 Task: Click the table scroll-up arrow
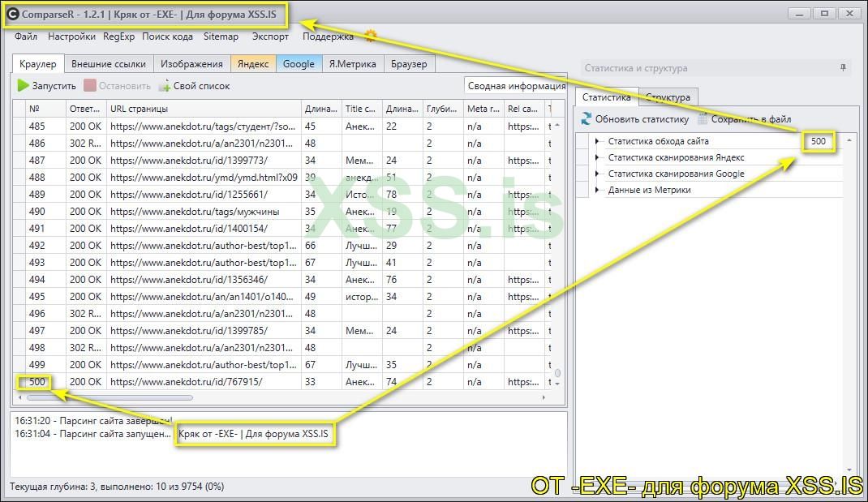[557, 126]
